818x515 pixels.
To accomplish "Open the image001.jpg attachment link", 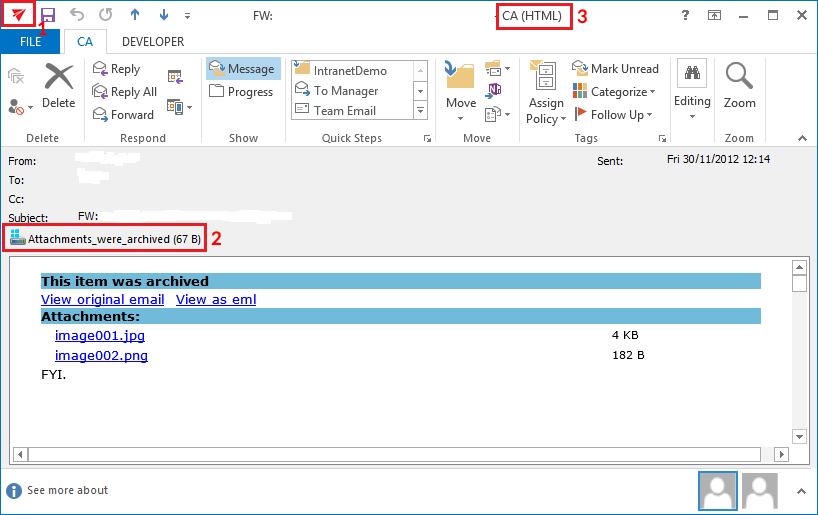I will click(100, 336).
